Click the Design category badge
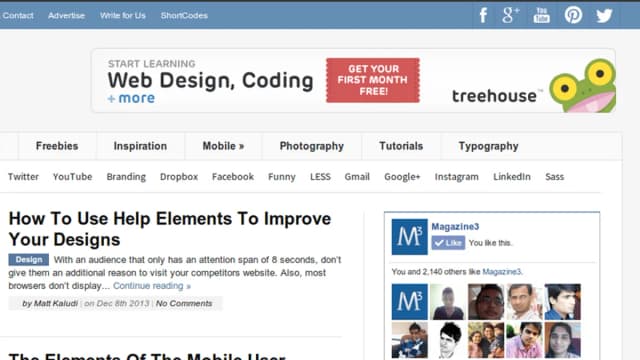 [x=29, y=260]
